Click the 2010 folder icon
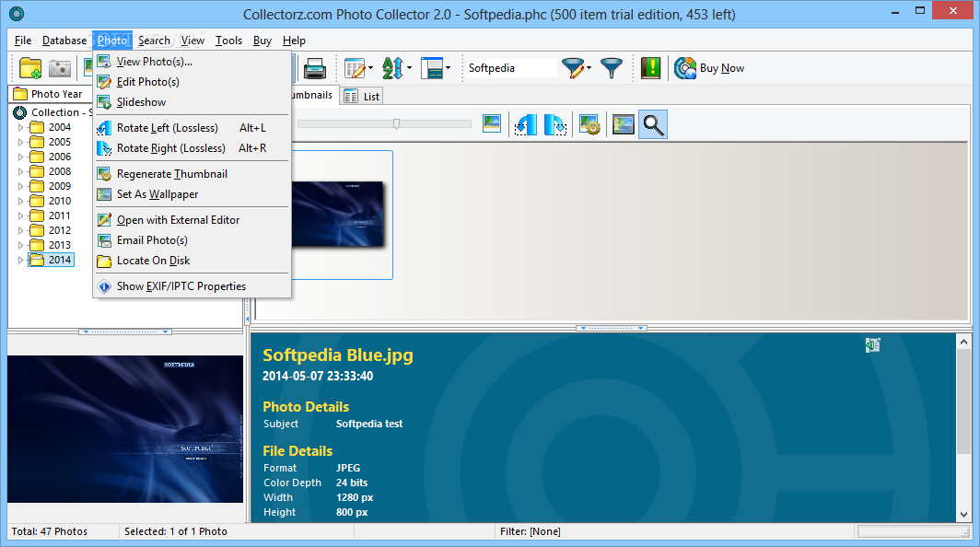Screen dimensions: 980x547 click(x=38, y=202)
